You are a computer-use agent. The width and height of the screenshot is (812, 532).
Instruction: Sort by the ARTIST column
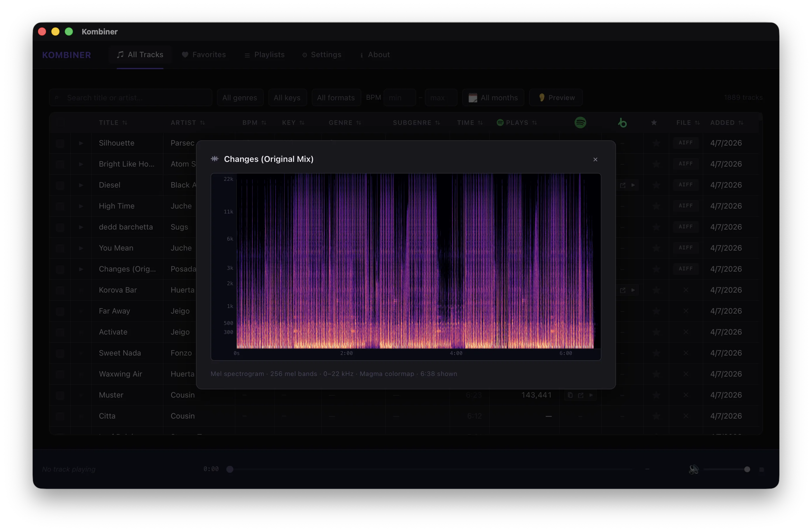188,123
